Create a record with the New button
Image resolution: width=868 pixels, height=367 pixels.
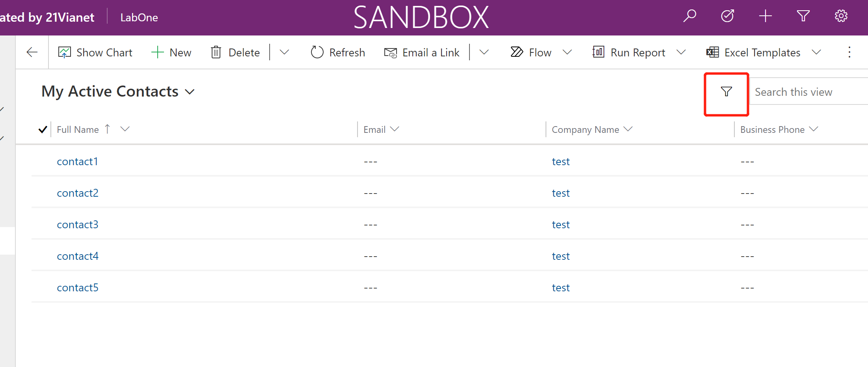pos(171,52)
